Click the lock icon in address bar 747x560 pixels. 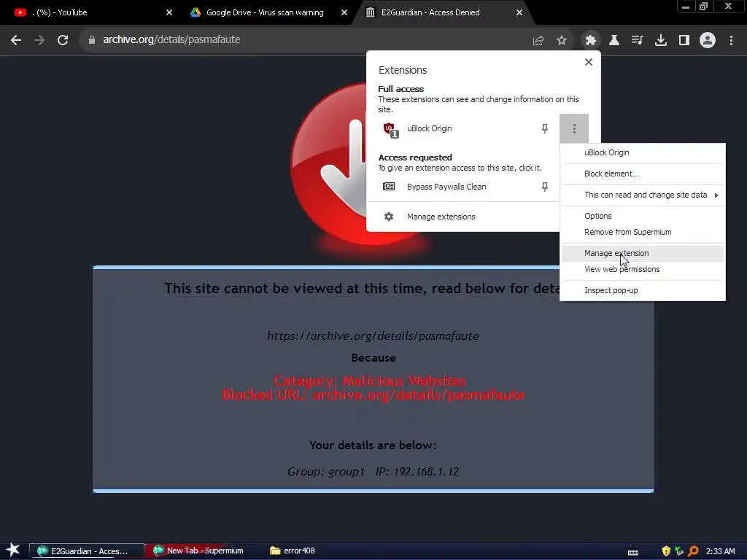coord(91,40)
